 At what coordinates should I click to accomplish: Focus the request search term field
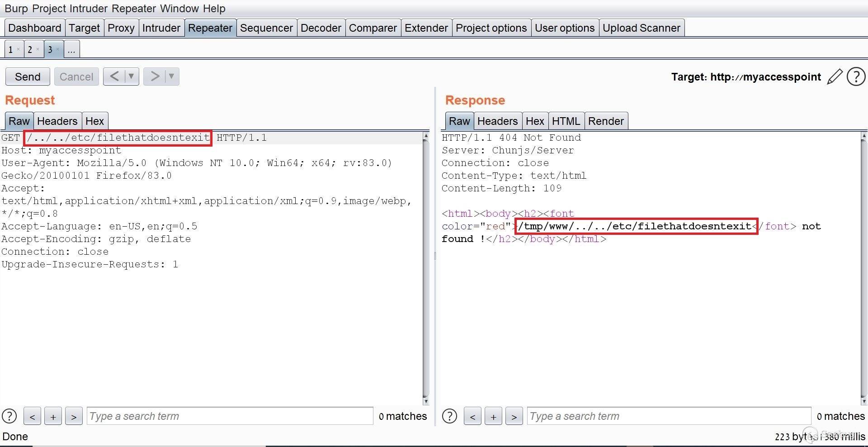tap(230, 416)
